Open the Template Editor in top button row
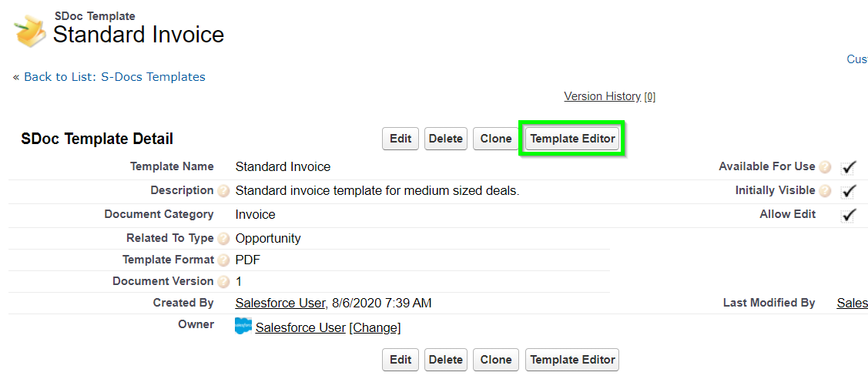The height and width of the screenshot is (379, 868). click(x=572, y=139)
